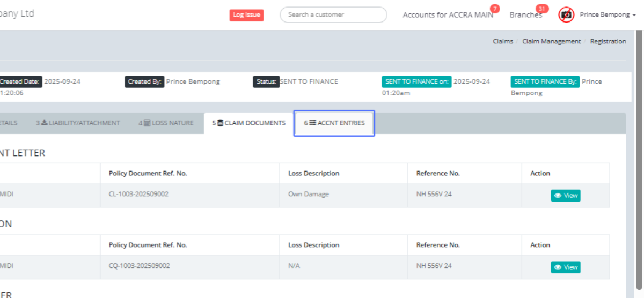Click the Search a customer field
This screenshot has height=298, width=644.
[x=333, y=14]
